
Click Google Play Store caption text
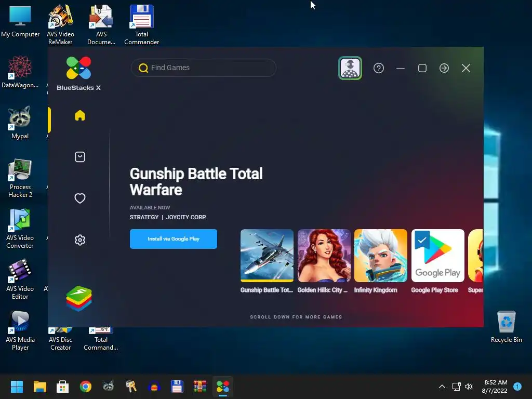[435, 290]
